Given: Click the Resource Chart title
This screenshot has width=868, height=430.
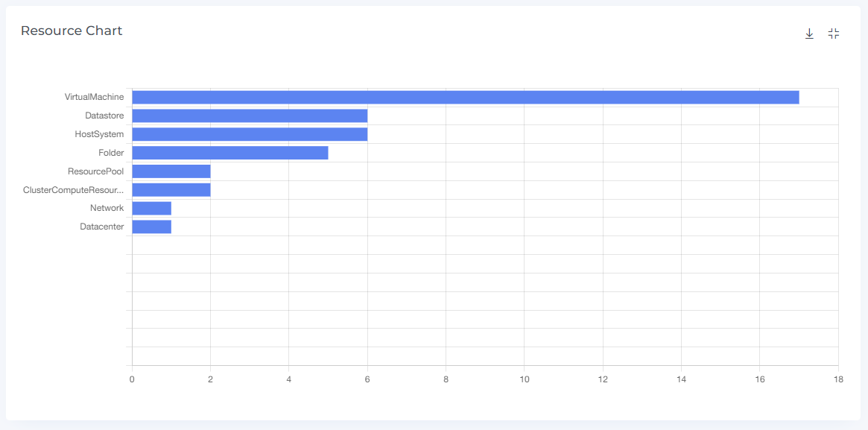Looking at the screenshot, I should [72, 31].
